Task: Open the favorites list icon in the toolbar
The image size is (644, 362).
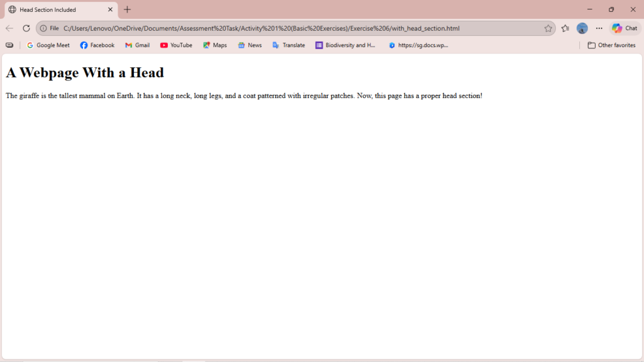Action: [x=565, y=28]
